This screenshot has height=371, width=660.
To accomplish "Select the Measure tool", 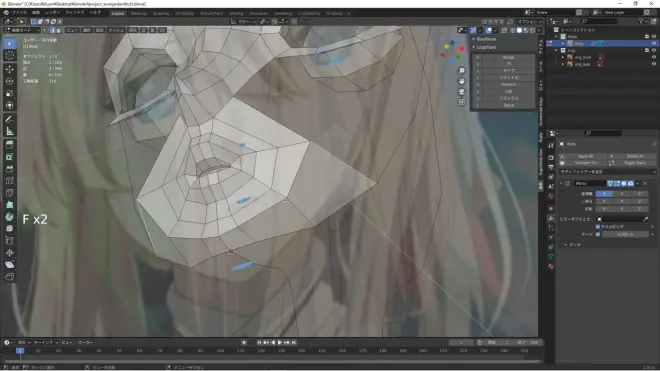I will point(10,132).
